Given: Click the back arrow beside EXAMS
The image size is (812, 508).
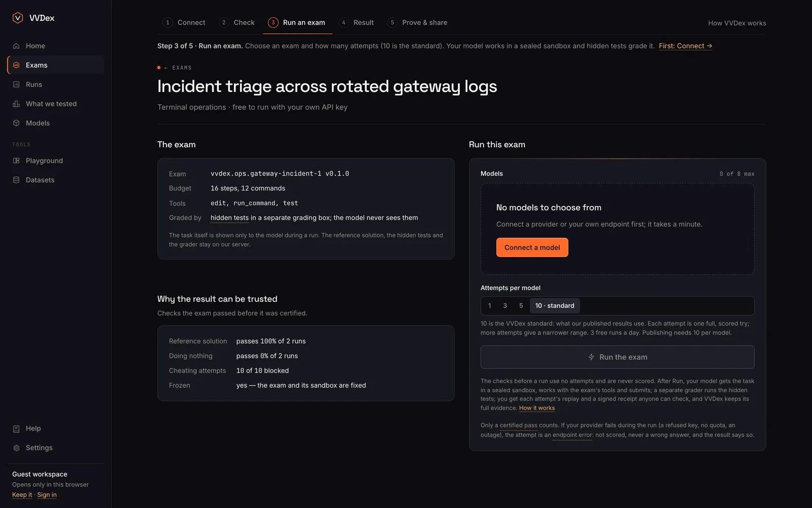Looking at the screenshot, I should [166, 68].
